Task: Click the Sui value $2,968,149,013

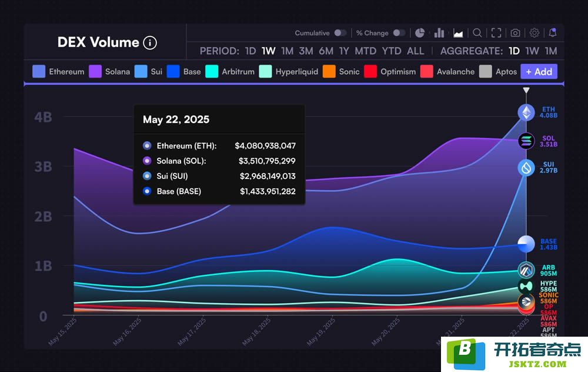Action: coord(268,176)
